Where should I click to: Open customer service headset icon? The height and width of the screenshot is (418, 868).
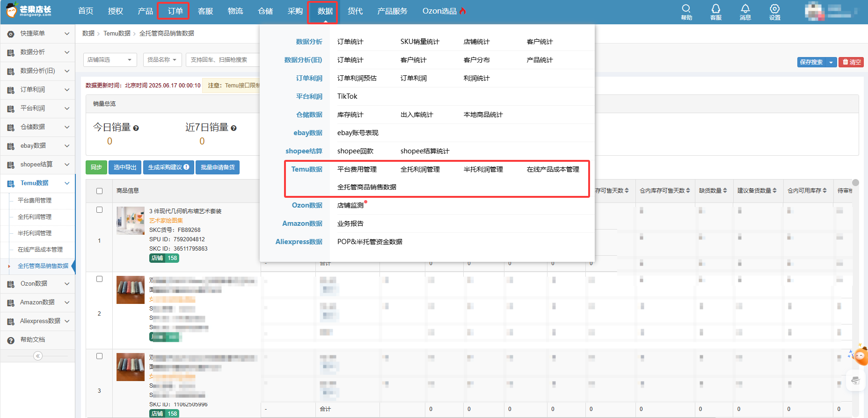pyautogui.click(x=715, y=9)
